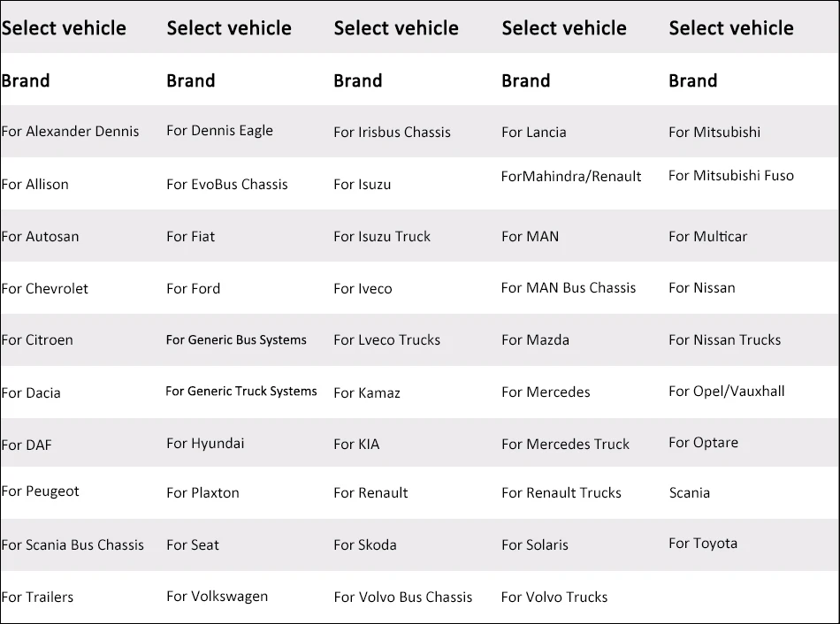Viewport: 840px width, 624px height.
Task: Choose the For Nissan Trucks entry
Action: tap(725, 340)
